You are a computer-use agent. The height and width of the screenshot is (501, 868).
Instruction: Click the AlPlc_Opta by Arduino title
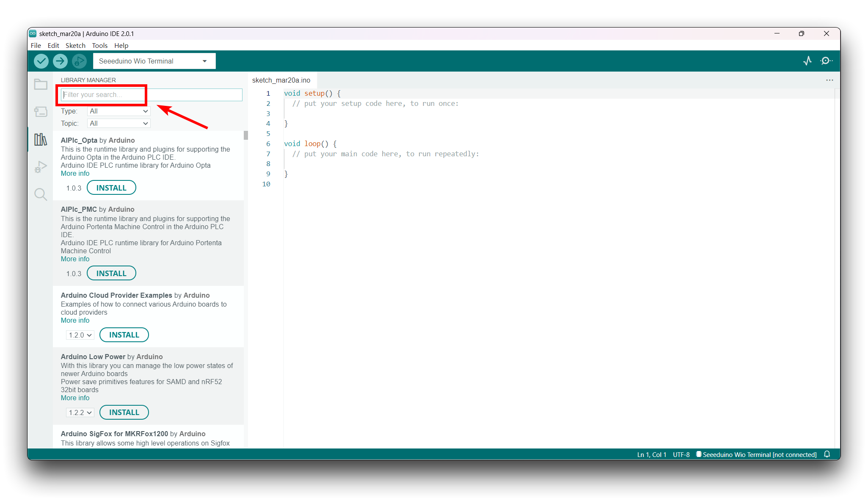tap(98, 140)
